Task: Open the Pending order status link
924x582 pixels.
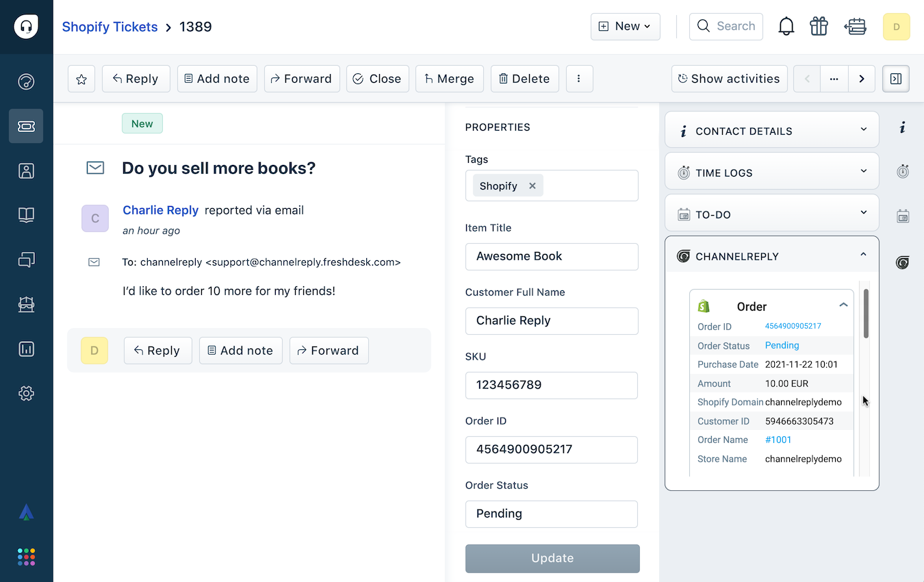Action: coord(782,345)
